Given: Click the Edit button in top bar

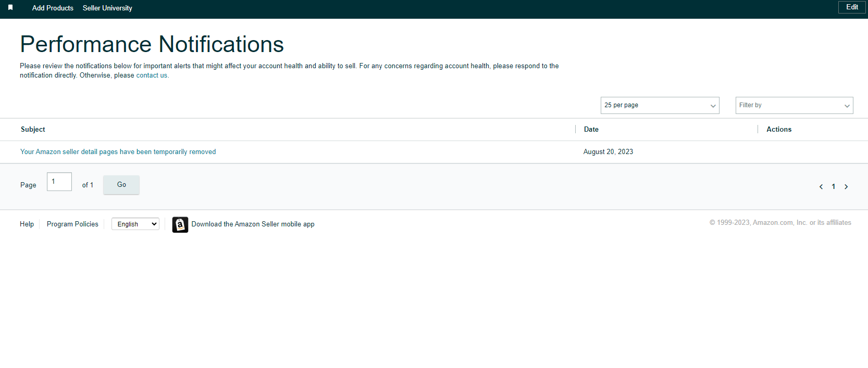Looking at the screenshot, I should (x=852, y=7).
